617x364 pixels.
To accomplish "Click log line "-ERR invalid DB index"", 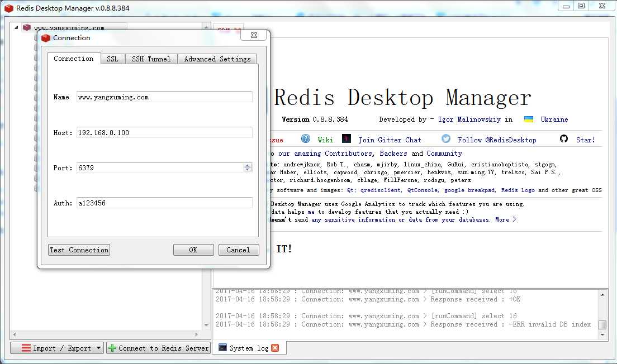I will click(404, 324).
